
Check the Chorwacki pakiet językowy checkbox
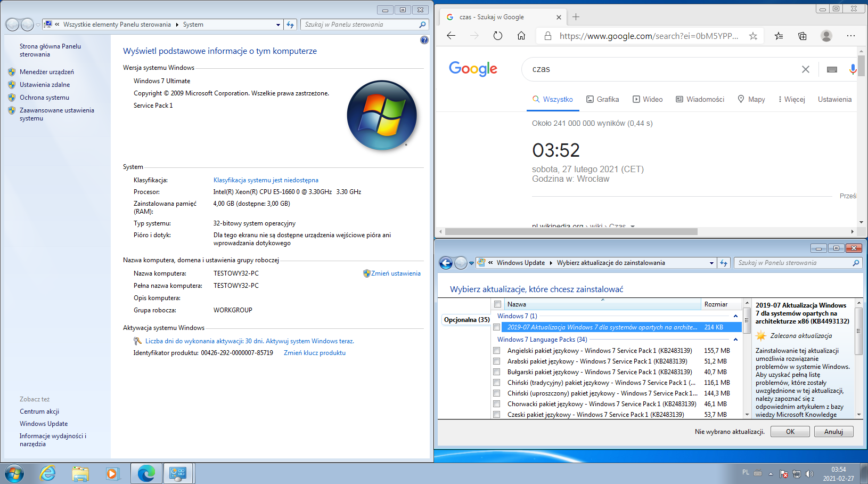point(497,404)
